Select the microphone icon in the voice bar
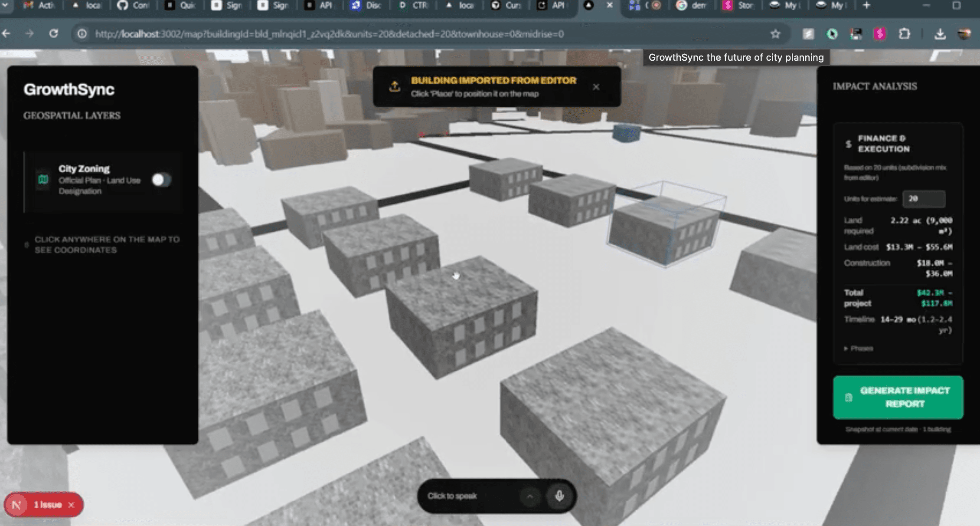 point(560,496)
